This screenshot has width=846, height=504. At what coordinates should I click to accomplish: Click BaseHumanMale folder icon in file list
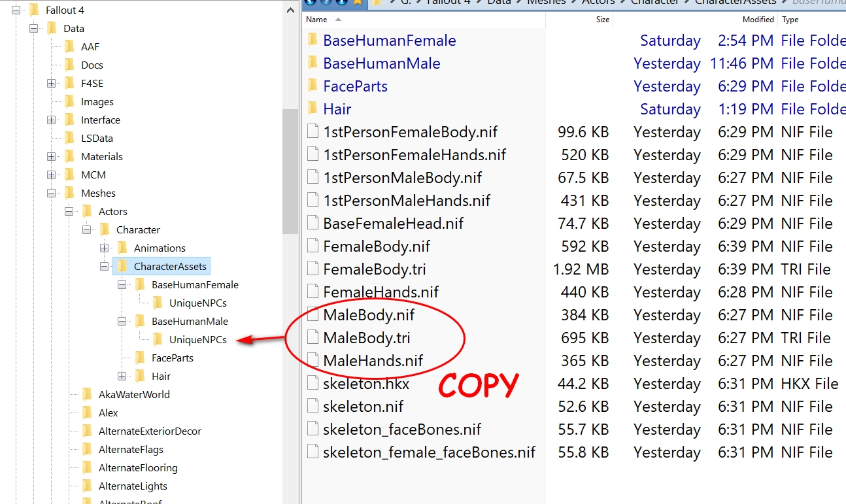[313, 63]
